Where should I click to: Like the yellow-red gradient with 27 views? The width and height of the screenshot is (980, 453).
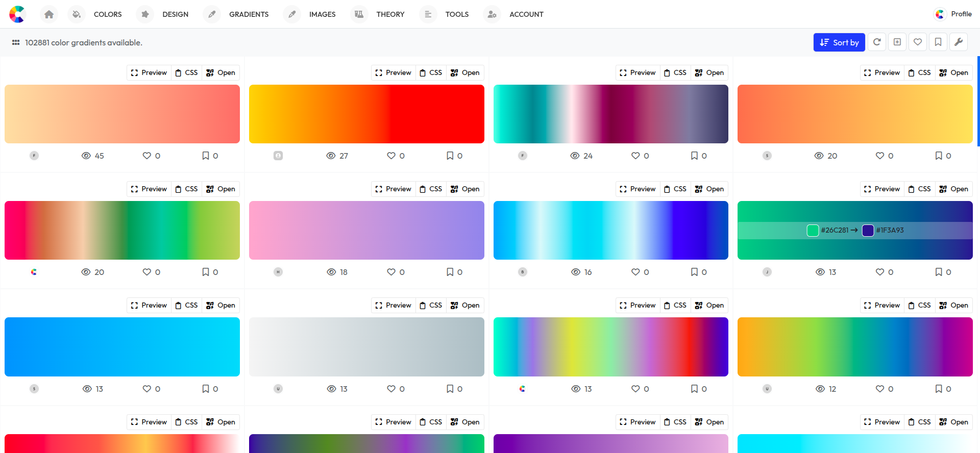coord(391,156)
